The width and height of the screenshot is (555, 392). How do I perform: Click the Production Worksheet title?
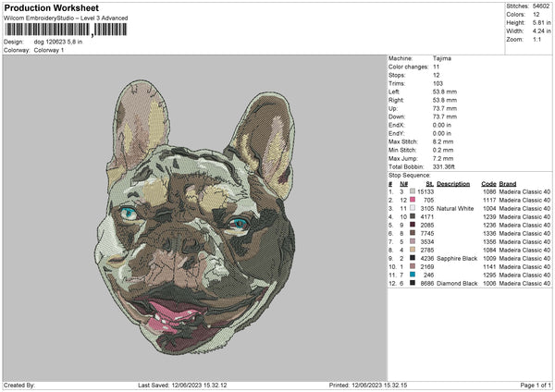click(x=52, y=8)
